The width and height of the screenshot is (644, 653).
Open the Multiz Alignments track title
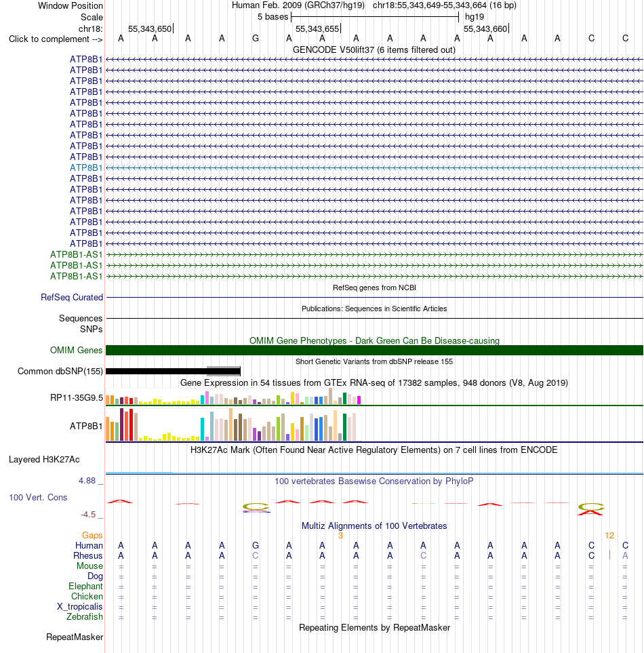374,526
